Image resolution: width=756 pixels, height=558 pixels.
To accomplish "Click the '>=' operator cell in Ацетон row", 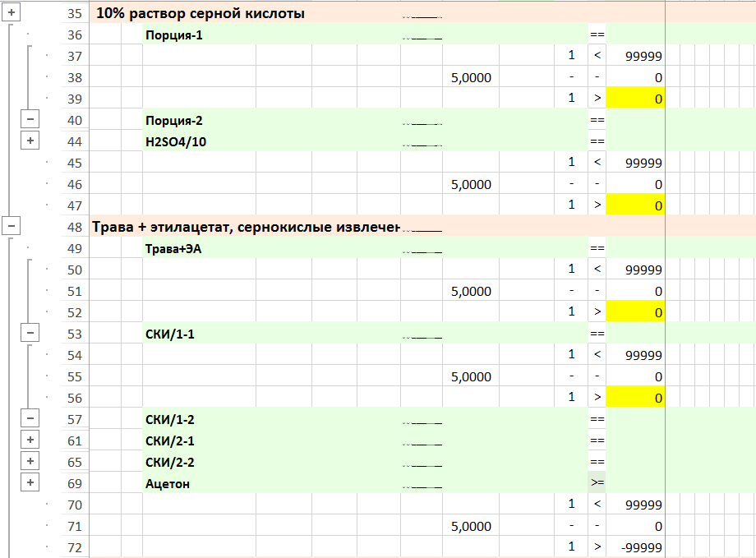I will (x=597, y=483).
